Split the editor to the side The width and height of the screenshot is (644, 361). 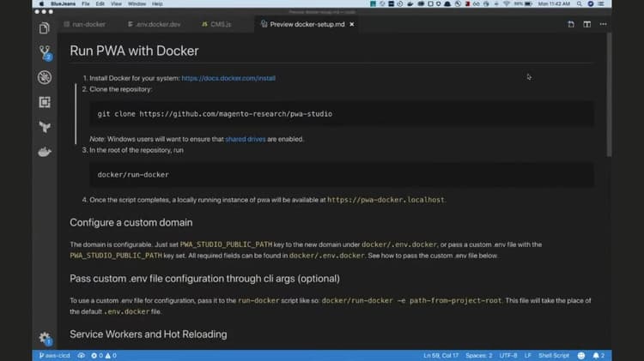click(587, 24)
